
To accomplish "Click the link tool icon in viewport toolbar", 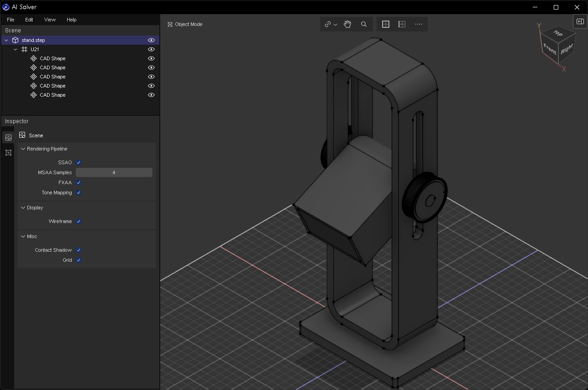I will tap(328, 24).
